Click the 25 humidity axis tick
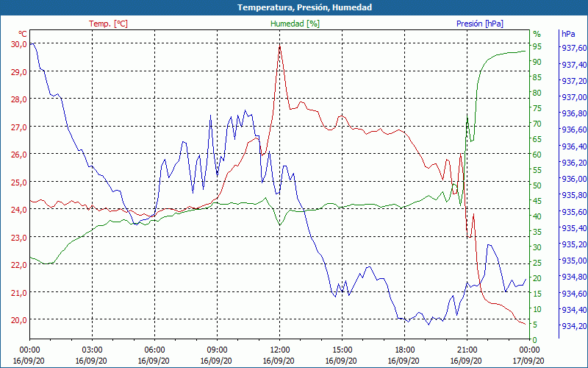 (537, 263)
